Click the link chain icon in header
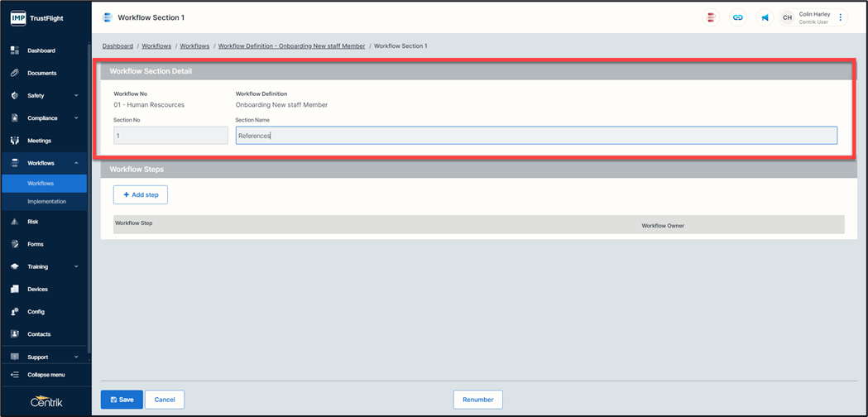This screenshot has height=417, width=868. point(738,17)
